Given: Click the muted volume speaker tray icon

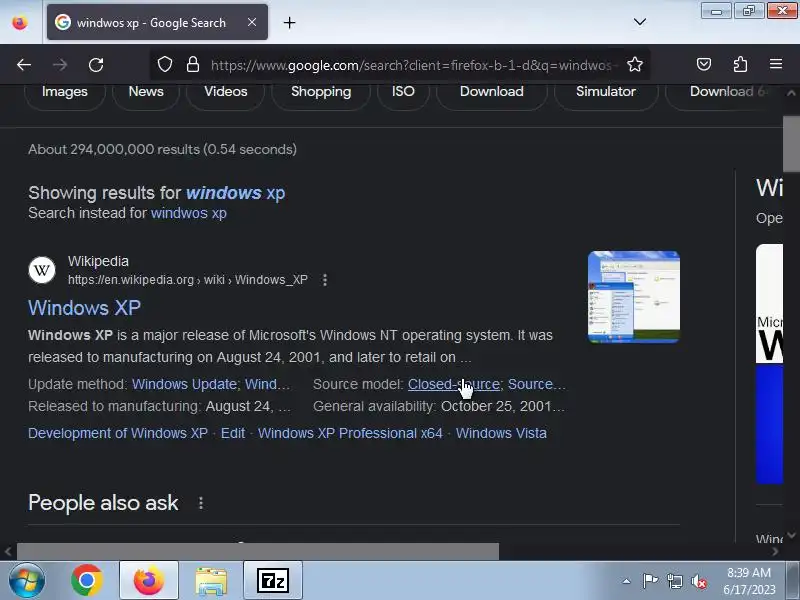Looking at the screenshot, I should 698,581.
